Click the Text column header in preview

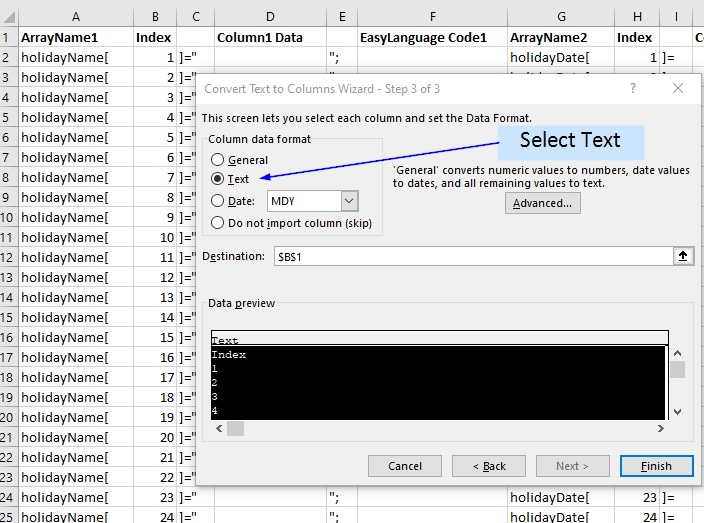[438, 339]
